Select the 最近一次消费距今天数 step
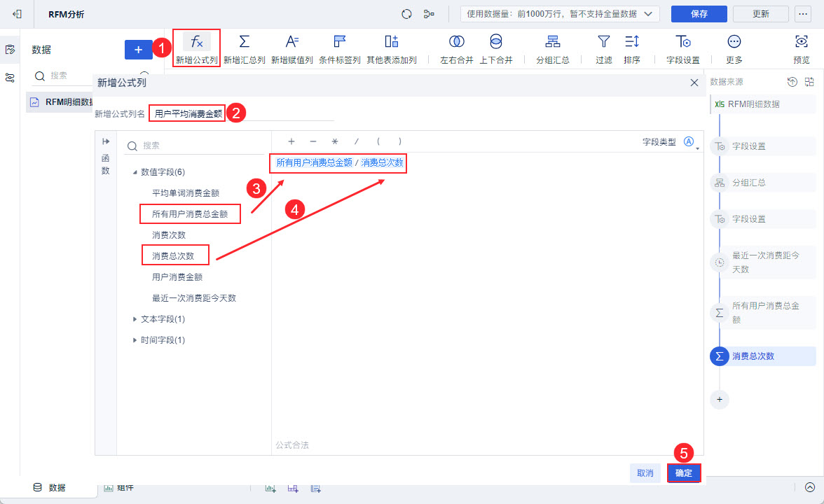824x504 pixels. pos(763,262)
